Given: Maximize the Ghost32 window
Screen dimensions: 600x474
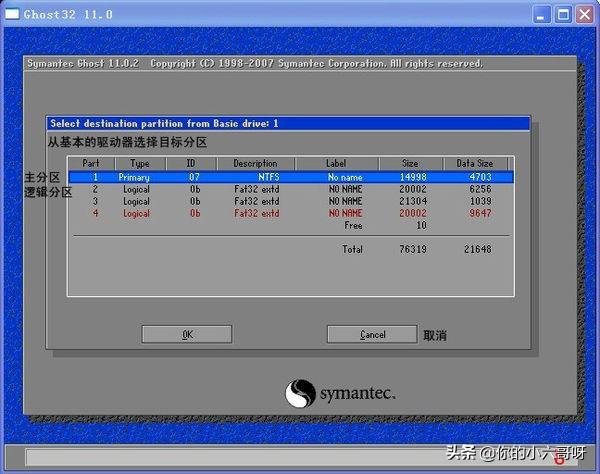Looking at the screenshot, I should point(565,14).
